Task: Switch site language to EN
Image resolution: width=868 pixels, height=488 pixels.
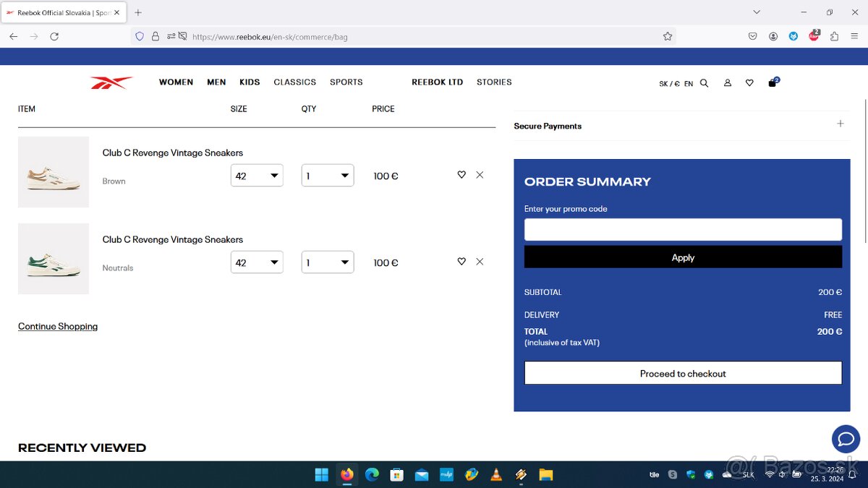Action: (x=689, y=84)
